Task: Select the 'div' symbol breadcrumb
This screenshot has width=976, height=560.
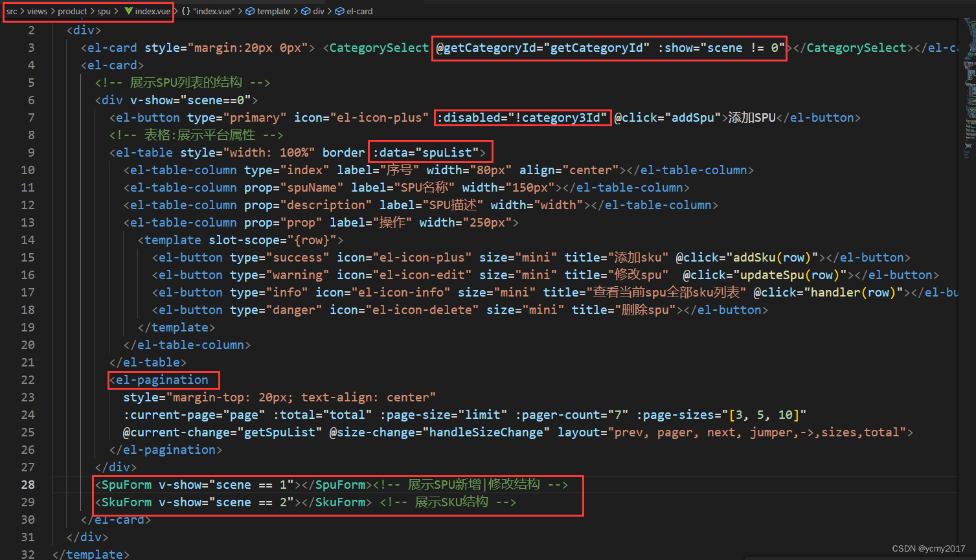Action: 313,11
